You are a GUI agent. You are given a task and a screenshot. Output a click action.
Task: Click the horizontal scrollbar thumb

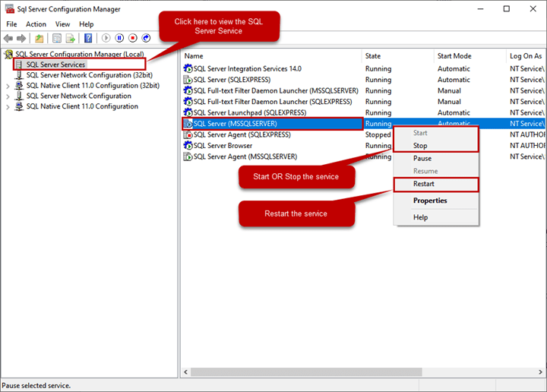(x=306, y=372)
